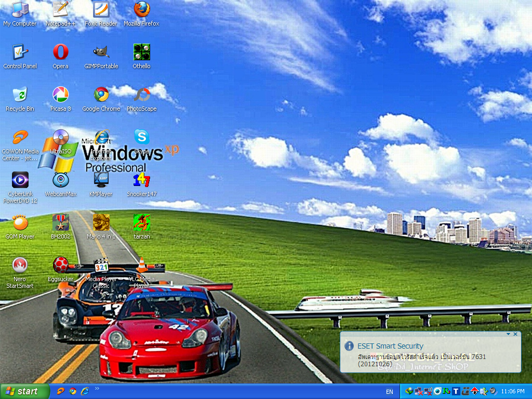The height and width of the screenshot is (399, 532).
Task: Open the Foxit Reader desktop shortcut
Action: [x=101, y=14]
